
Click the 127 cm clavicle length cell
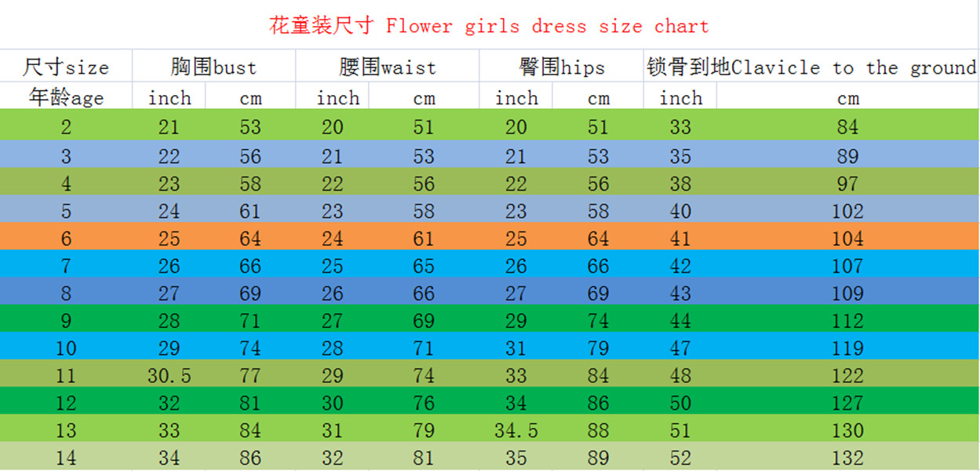coord(847,403)
